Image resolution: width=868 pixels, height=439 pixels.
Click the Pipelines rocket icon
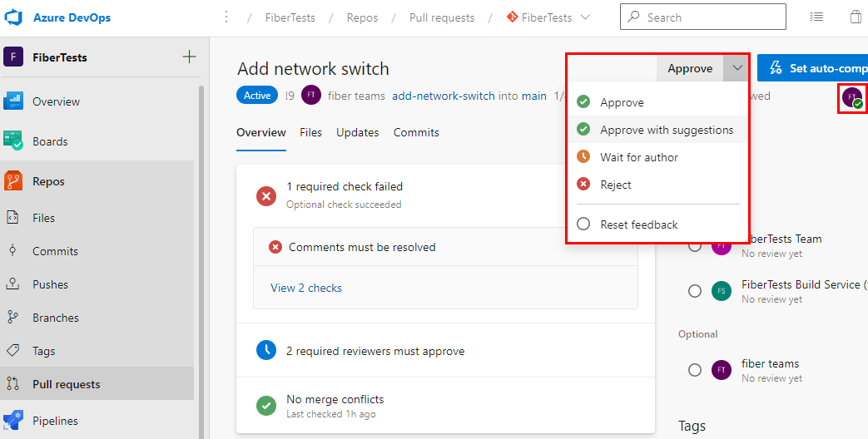12,421
